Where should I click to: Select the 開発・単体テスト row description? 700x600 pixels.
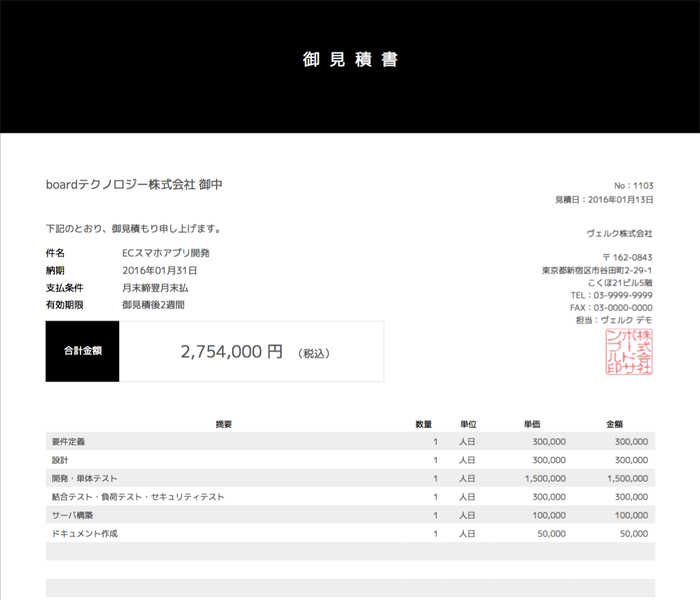tap(84, 479)
